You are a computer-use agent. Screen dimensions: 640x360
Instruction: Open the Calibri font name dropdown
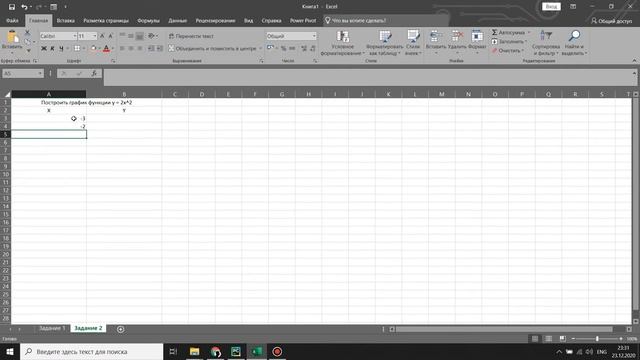(75, 36)
